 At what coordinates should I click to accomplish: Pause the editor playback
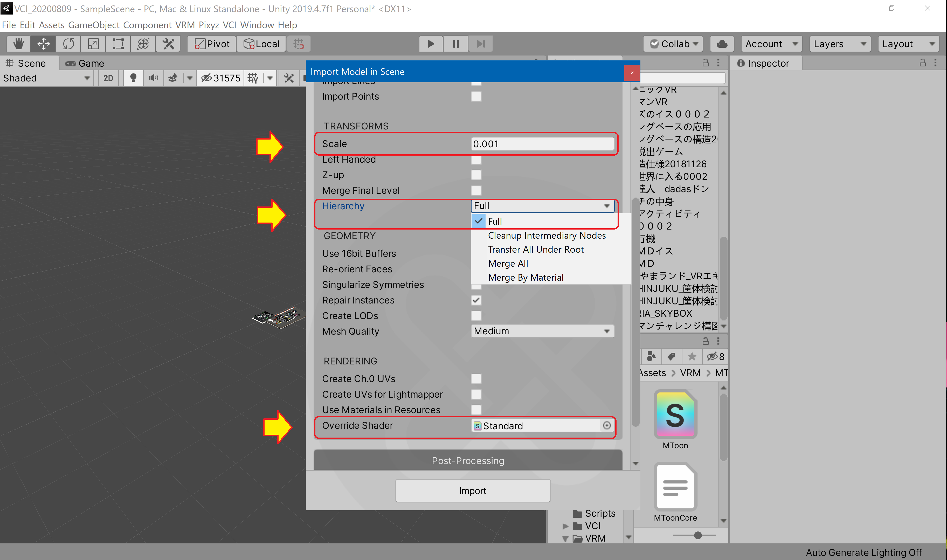point(456,44)
